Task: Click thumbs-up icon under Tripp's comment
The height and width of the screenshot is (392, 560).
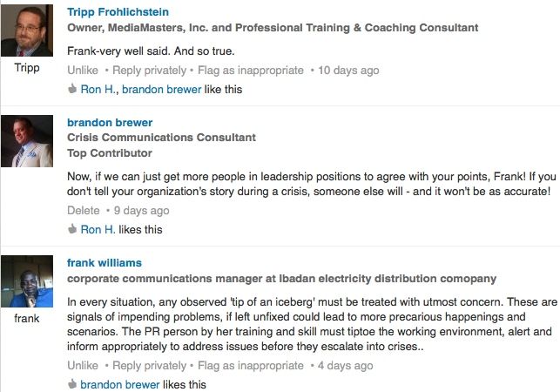Action: pos(72,89)
